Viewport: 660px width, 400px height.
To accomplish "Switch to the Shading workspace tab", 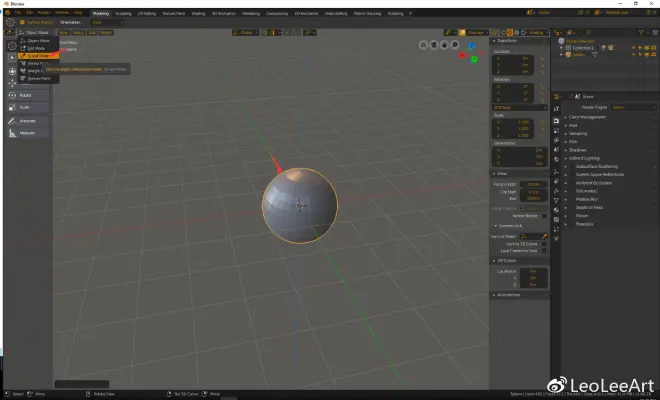I will click(x=198, y=13).
